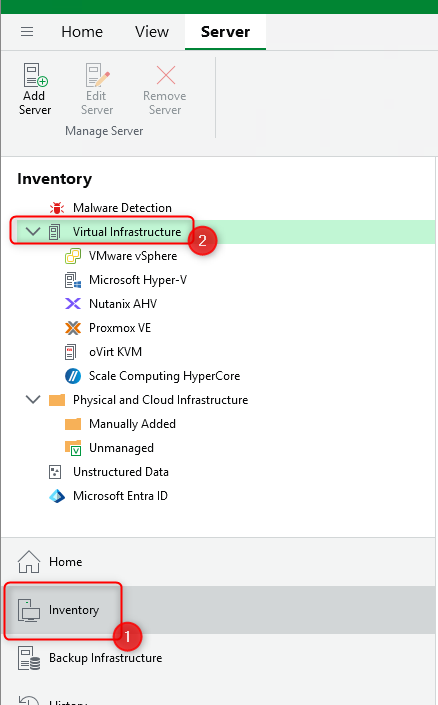Click the Virtual Infrastructure server icon

[54, 232]
